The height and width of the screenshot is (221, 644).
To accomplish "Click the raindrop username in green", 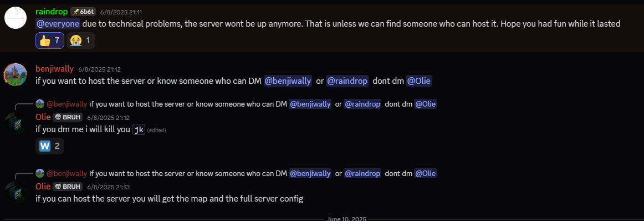I will click(52, 12).
